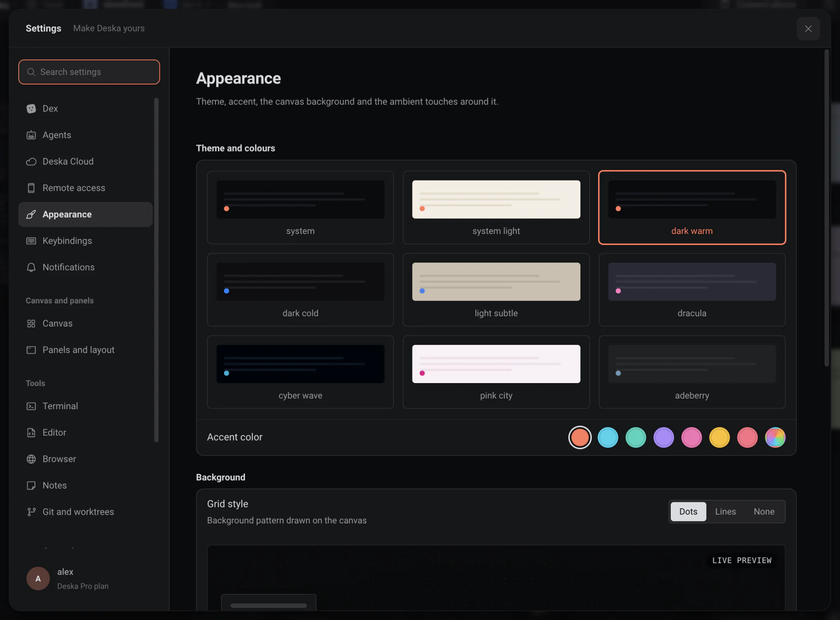Click the Notes sticky icon
840x620 pixels.
31,486
